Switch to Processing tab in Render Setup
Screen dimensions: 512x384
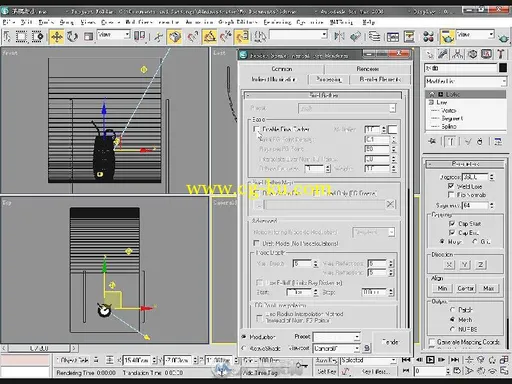click(x=328, y=79)
